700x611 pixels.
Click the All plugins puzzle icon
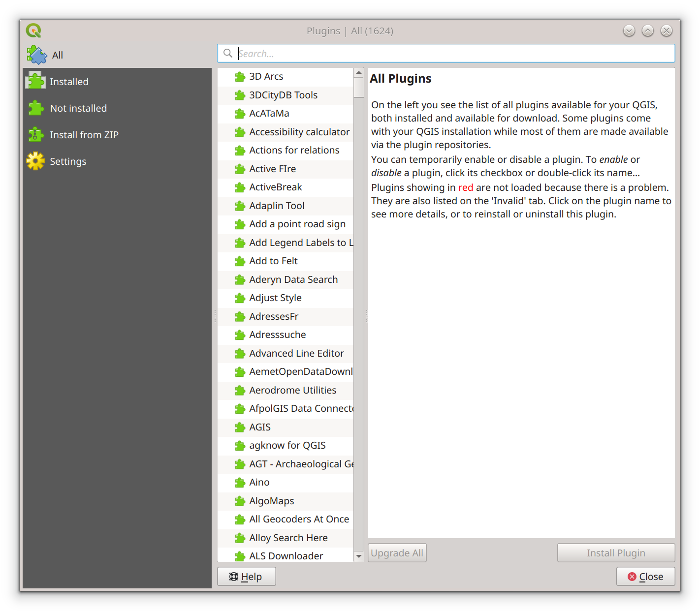(37, 55)
